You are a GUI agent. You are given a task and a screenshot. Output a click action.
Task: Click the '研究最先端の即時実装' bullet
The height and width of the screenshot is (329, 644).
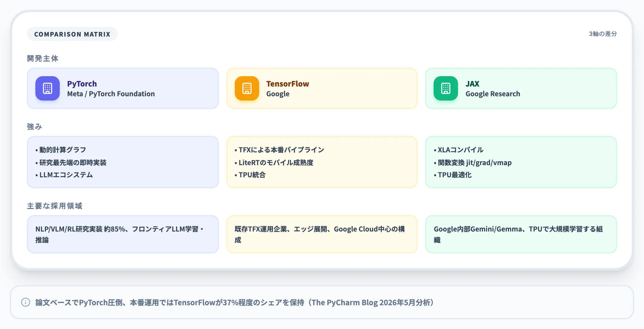[x=71, y=162]
